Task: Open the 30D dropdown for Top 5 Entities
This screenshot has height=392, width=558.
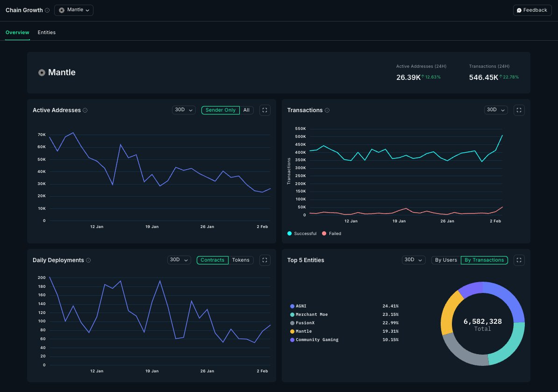Action: click(x=414, y=260)
